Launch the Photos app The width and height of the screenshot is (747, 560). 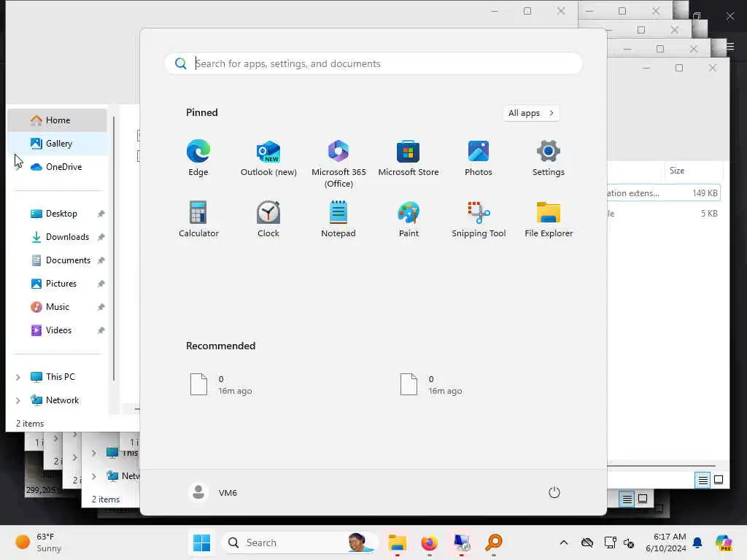coord(479,158)
